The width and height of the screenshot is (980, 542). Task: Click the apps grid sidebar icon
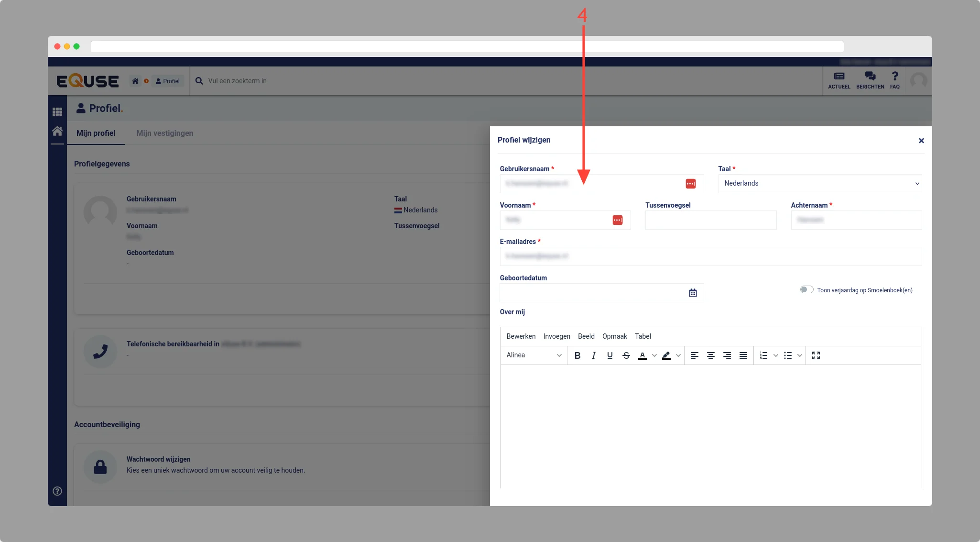click(x=57, y=111)
